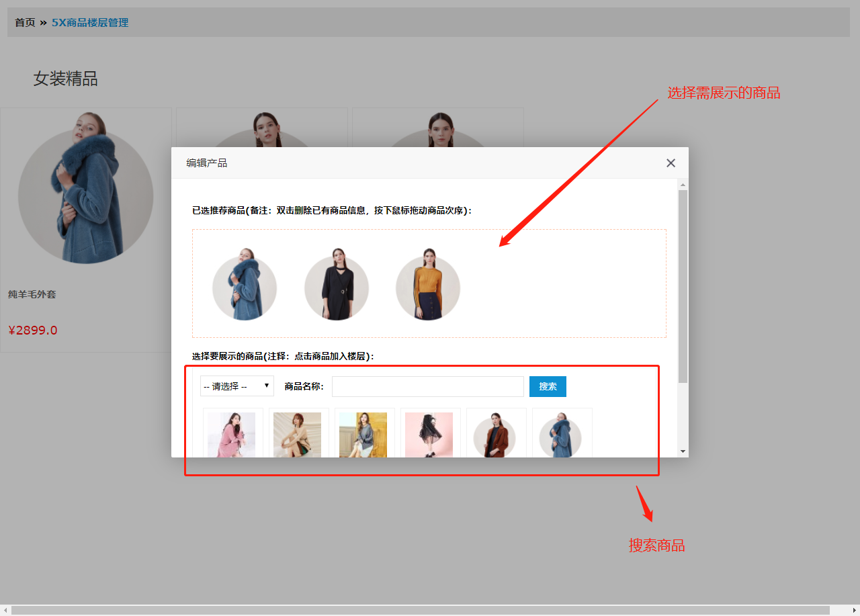Screen dimensions: 860x616
Task: Select the orange sweater in recommended products
Action: point(428,284)
